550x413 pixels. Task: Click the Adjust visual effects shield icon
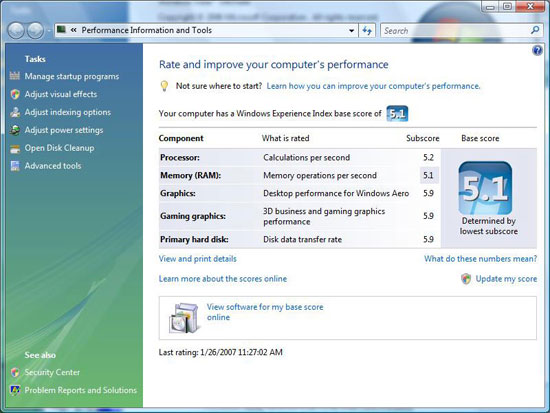[x=15, y=94]
